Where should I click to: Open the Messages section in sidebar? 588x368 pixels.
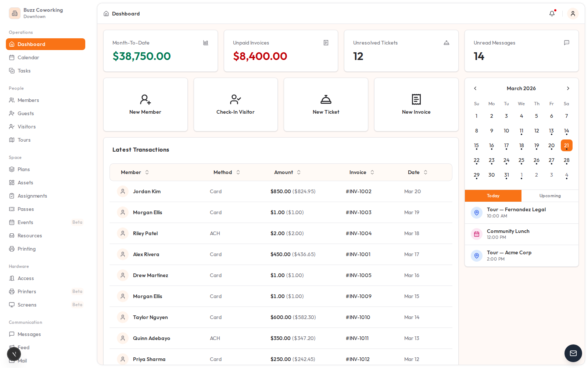29,334
